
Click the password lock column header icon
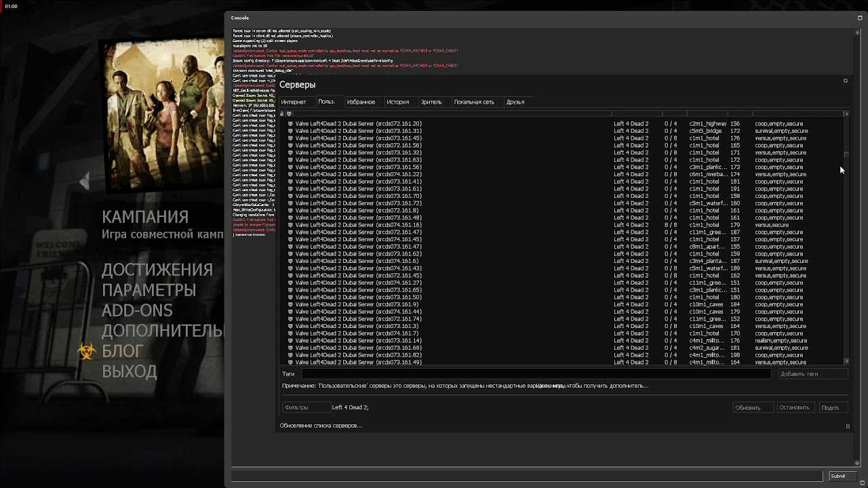pos(282,114)
